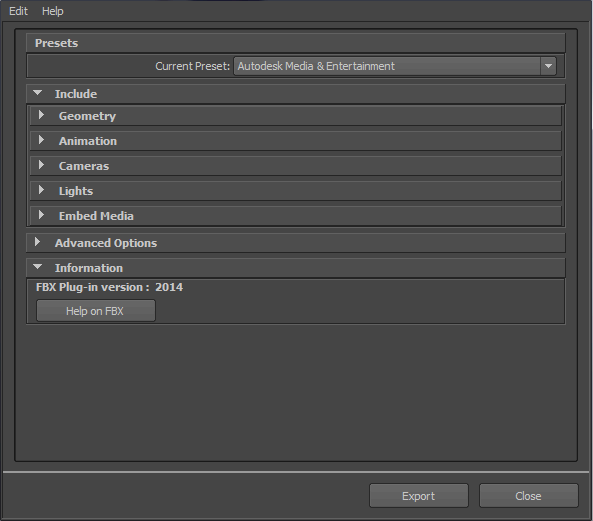Open the Help menu
Viewport: 593px width, 521px height.
pos(53,11)
